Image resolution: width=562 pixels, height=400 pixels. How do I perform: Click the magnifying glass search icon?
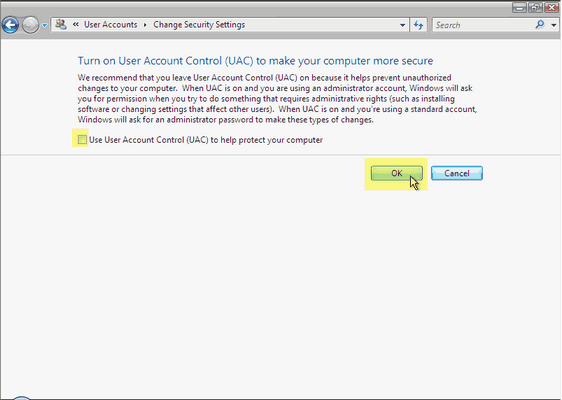(540, 25)
